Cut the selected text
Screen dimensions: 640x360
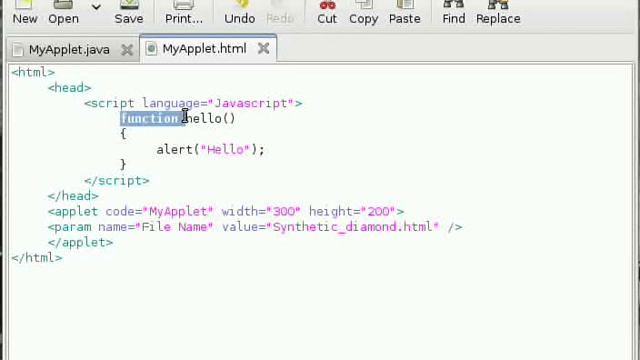click(x=327, y=12)
